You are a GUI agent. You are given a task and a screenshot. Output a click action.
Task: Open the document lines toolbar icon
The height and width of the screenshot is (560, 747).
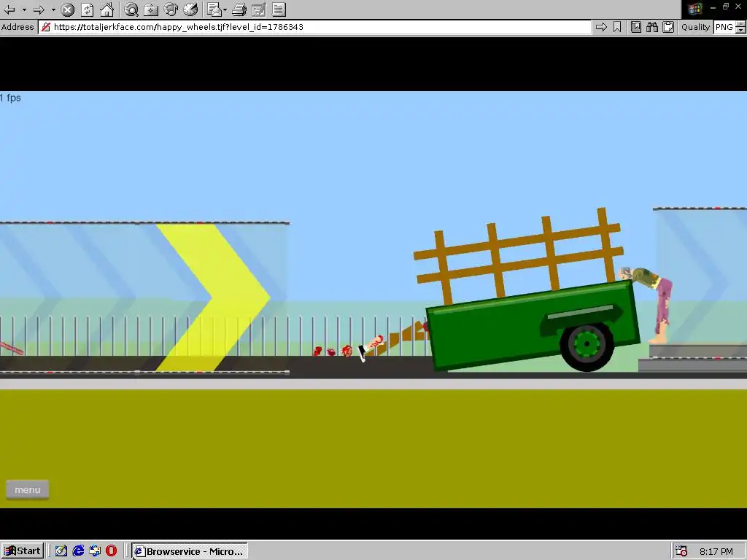click(279, 9)
